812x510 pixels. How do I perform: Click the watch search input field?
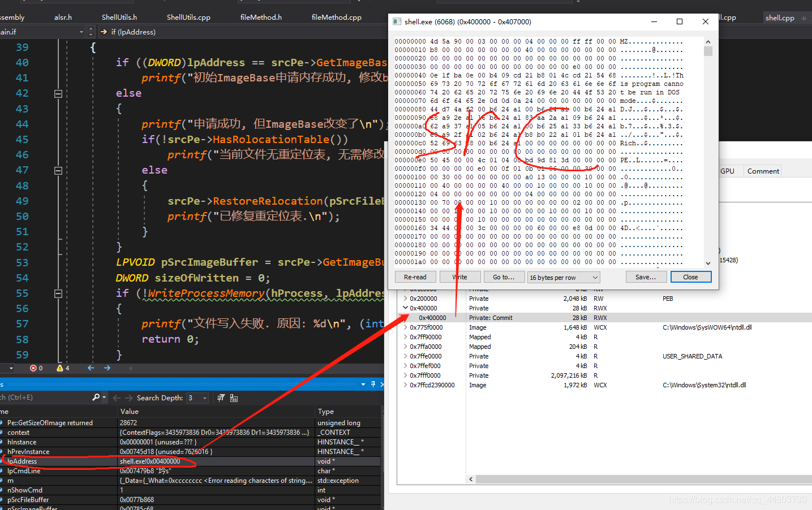pyautogui.click(x=45, y=397)
